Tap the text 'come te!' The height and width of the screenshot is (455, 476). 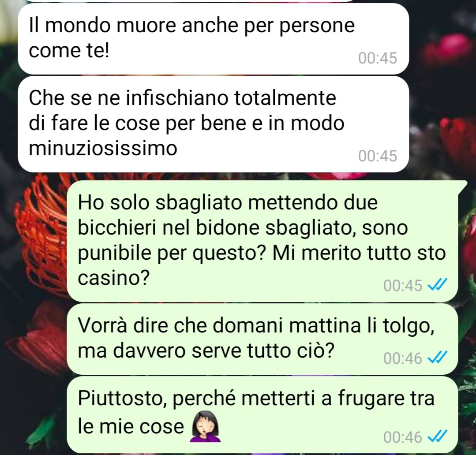pyautogui.click(x=69, y=50)
